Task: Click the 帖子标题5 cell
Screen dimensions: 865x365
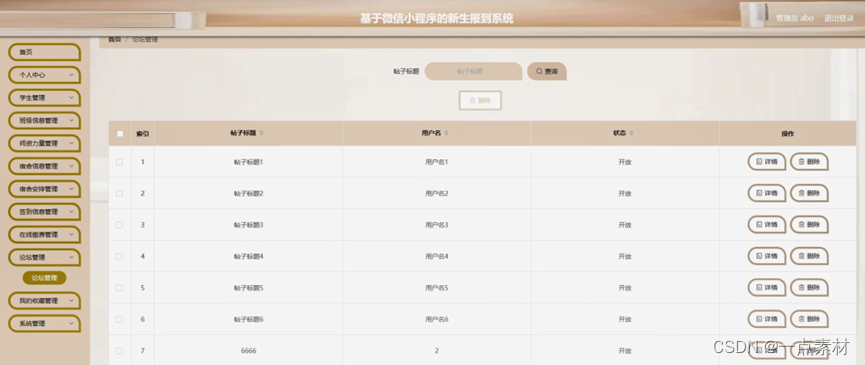Action: [x=248, y=288]
